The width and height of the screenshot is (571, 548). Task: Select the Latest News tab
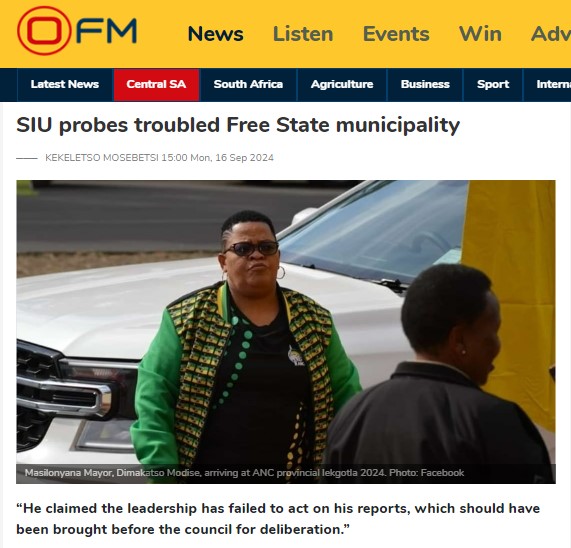[x=65, y=84]
